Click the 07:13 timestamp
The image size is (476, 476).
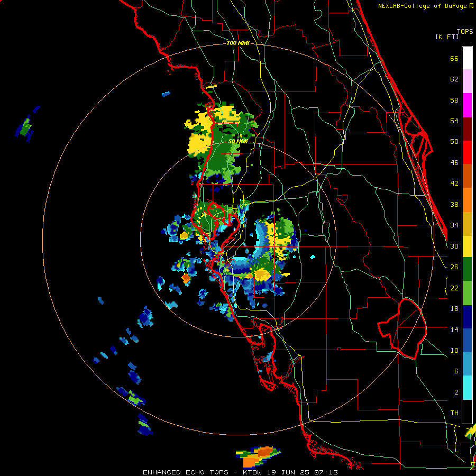(326, 472)
